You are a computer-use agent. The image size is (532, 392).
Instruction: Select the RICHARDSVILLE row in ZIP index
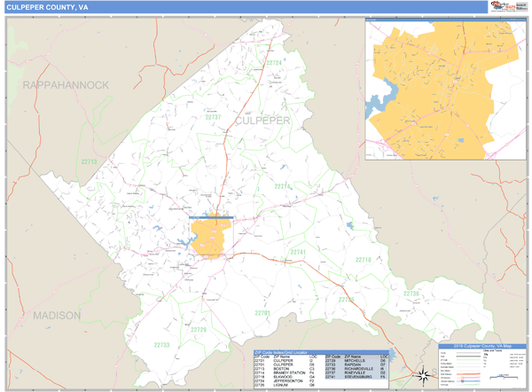click(356, 369)
